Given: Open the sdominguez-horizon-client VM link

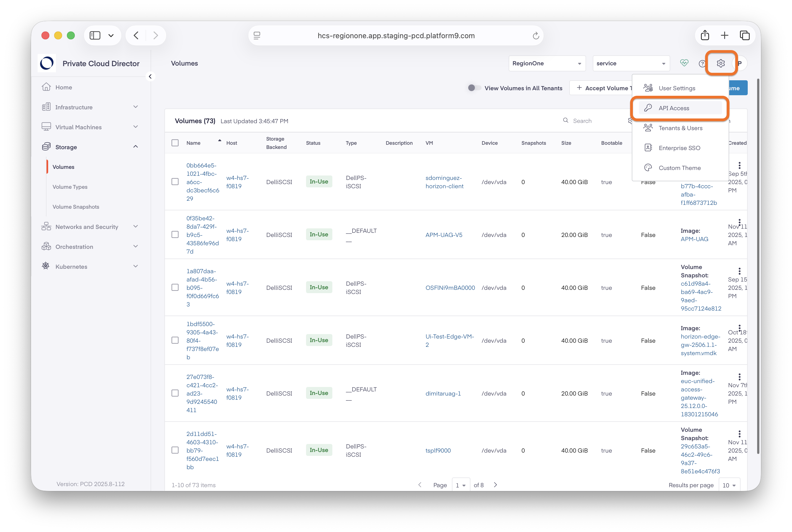Looking at the screenshot, I should pyautogui.click(x=444, y=182).
